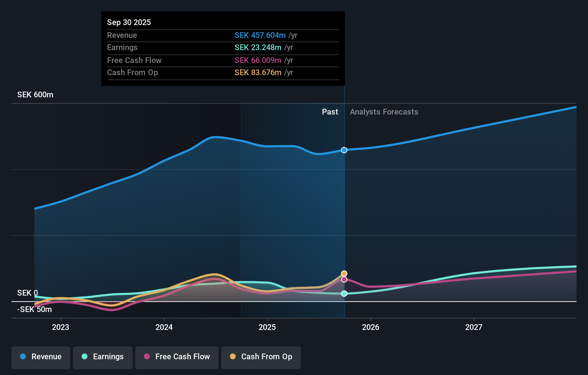Toggle the Cash From Op series visibility
The height and width of the screenshot is (375, 588).
click(x=261, y=357)
